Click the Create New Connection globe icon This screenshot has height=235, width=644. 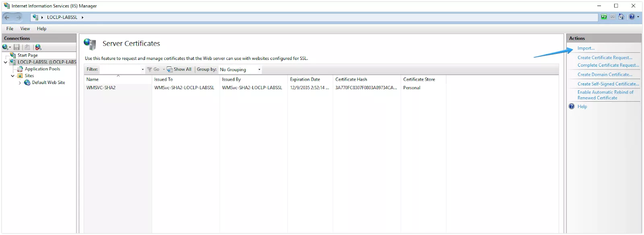click(6, 47)
